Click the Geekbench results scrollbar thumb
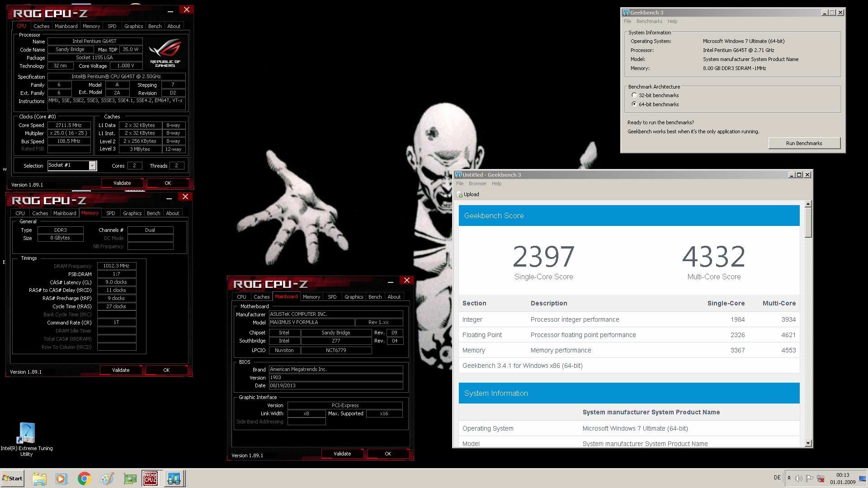Screen dimensions: 868x488 point(808,223)
